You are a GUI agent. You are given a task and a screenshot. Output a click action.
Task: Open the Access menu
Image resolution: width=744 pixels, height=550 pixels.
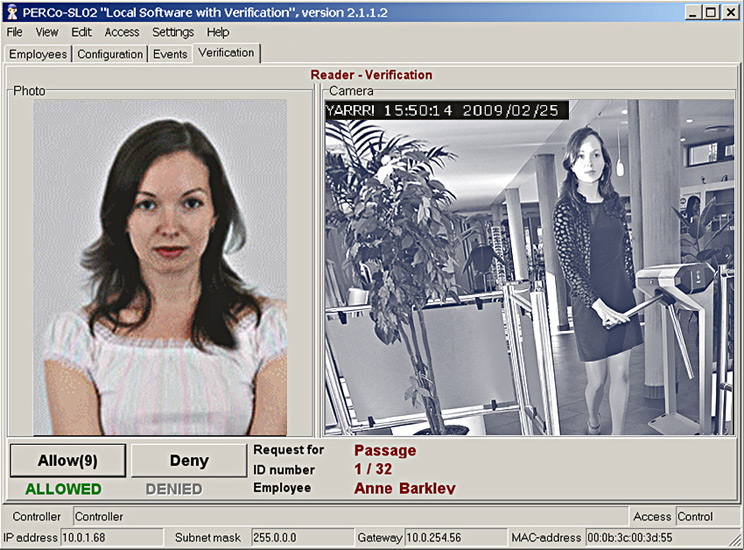point(122,32)
